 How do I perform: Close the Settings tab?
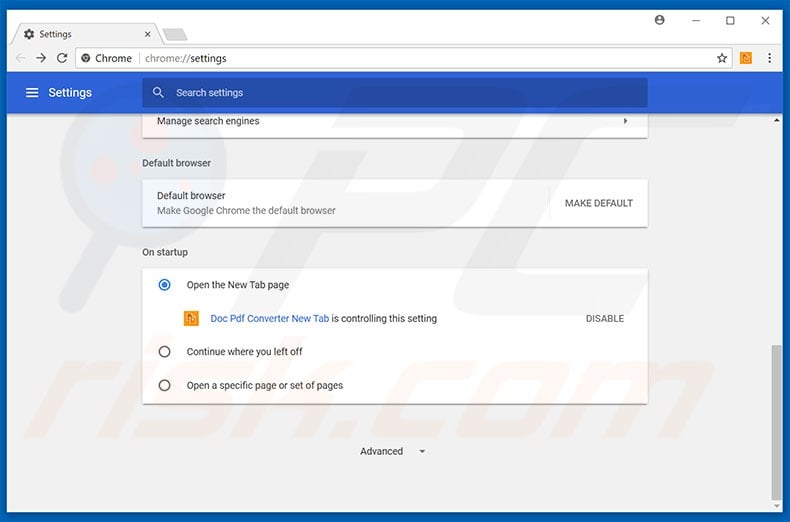148,34
